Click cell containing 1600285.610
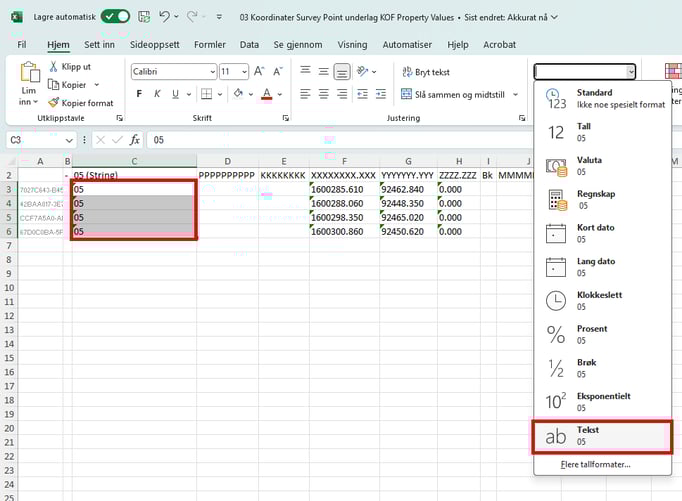 (344, 189)
